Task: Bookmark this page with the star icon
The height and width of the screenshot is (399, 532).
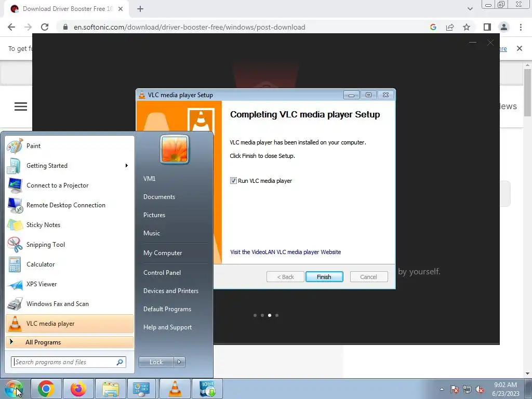Action: click(x=467, y=27)
